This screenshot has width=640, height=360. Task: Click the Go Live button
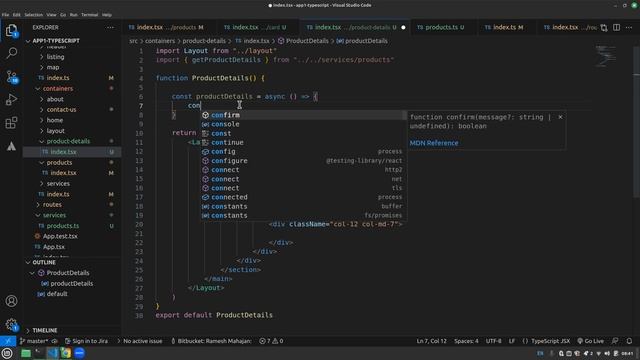(591, 341)
